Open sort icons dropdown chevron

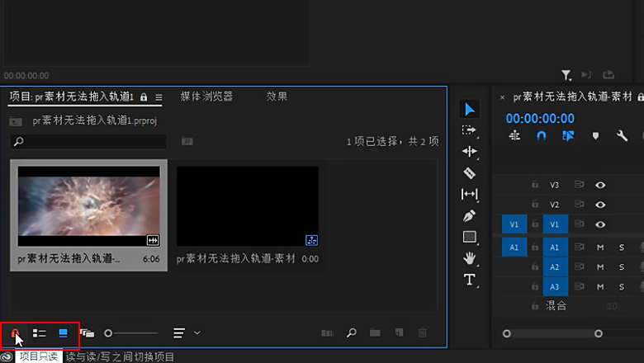tap(197, 332)
